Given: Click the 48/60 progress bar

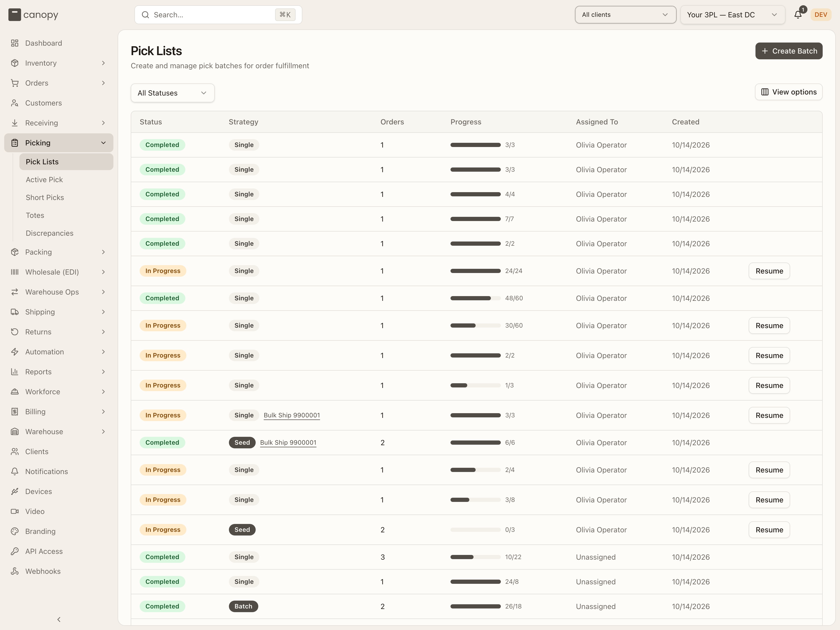Looking at the screenshot, I should (475, 298).
